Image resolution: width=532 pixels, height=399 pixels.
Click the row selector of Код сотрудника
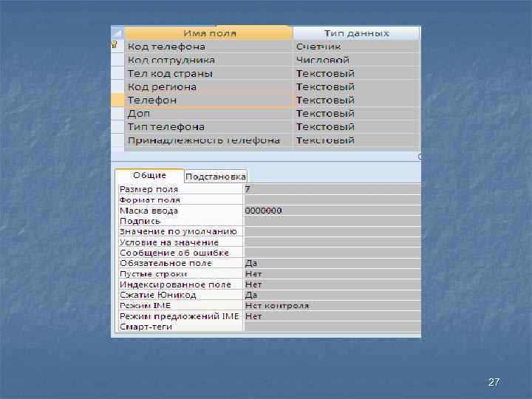[x=117, y=60]
